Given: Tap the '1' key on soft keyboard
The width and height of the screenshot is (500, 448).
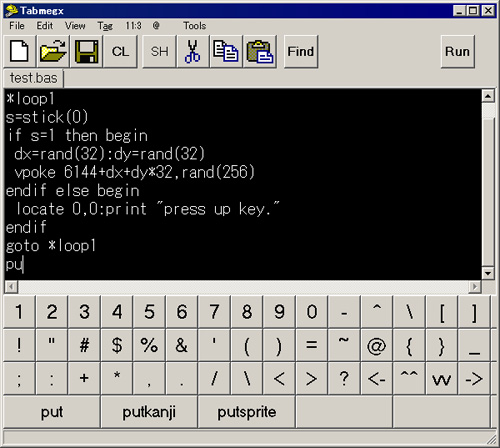Looking at the screenshot, I should tap(19, 312).
